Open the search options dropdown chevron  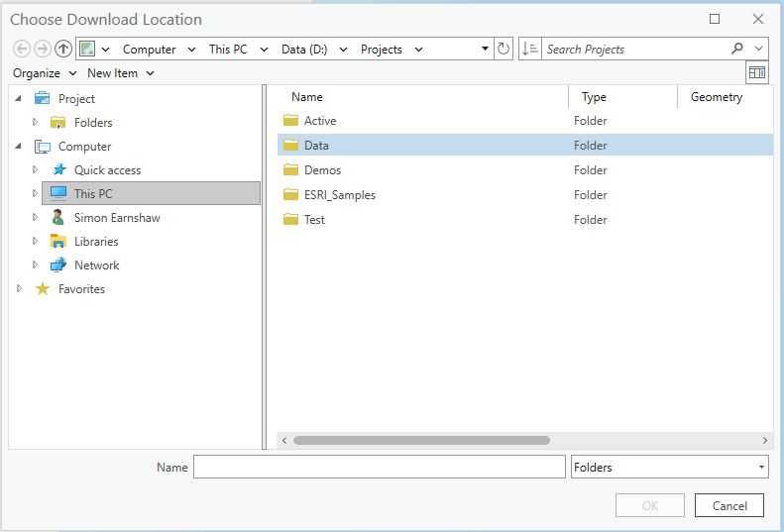(758, 49)
